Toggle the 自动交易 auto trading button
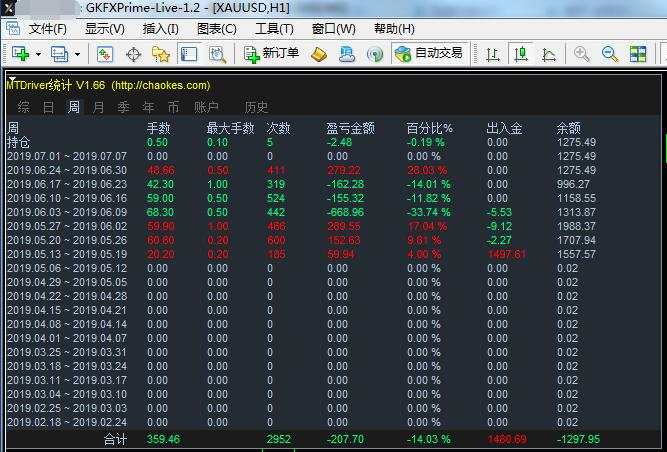 429,54
